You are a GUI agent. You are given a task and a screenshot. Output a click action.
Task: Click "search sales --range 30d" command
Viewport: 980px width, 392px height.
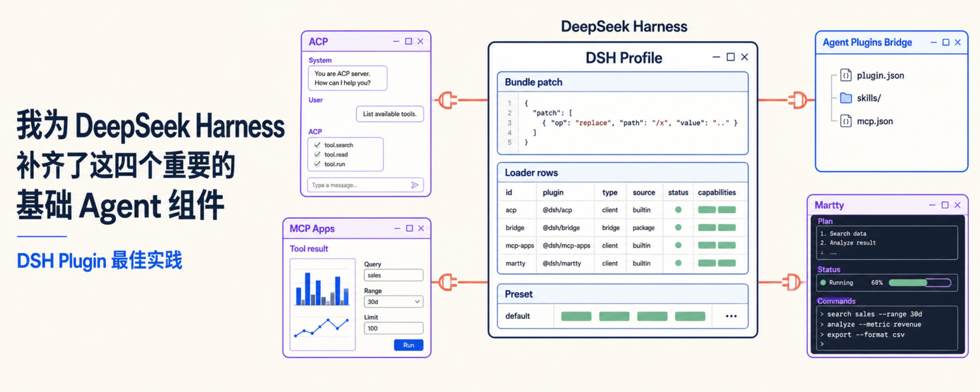tap(875, 314)
